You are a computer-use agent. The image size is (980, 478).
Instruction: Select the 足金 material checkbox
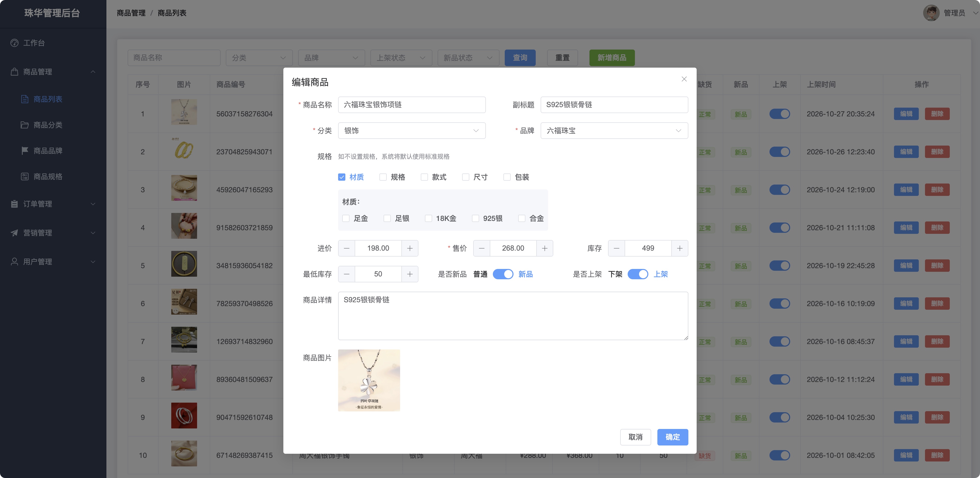coord(346,218)
